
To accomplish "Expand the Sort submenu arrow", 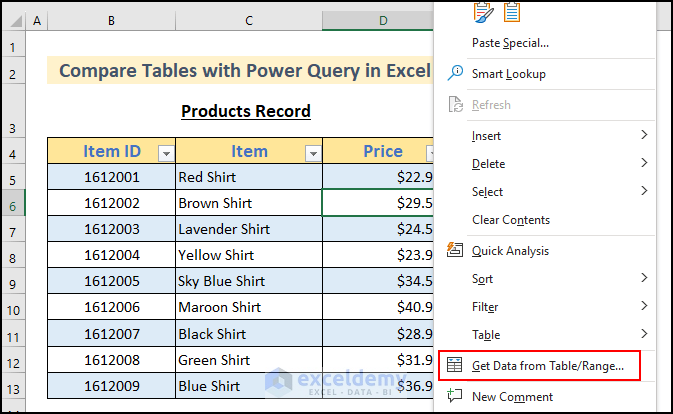I will [644, 278].
